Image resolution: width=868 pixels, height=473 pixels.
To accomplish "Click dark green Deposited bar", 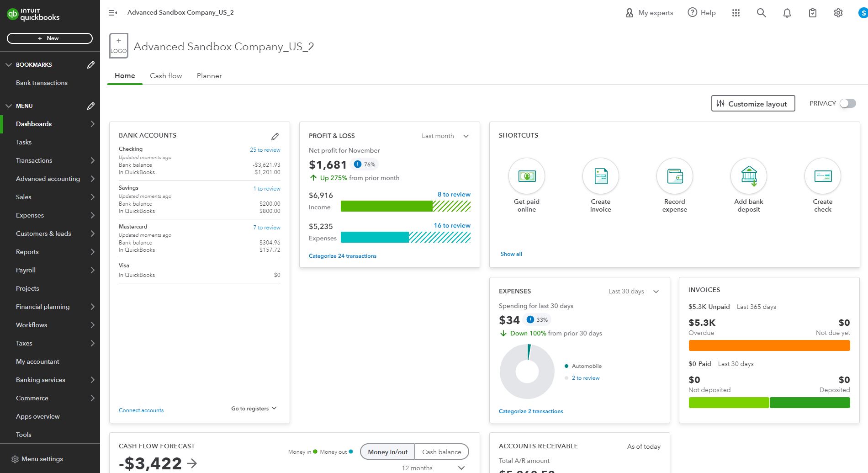I will pos(810,403).
